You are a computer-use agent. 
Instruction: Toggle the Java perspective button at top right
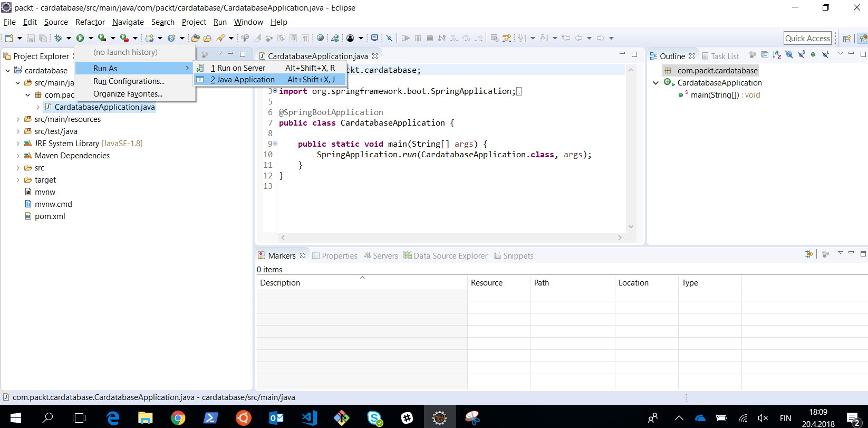click(863, 38)
